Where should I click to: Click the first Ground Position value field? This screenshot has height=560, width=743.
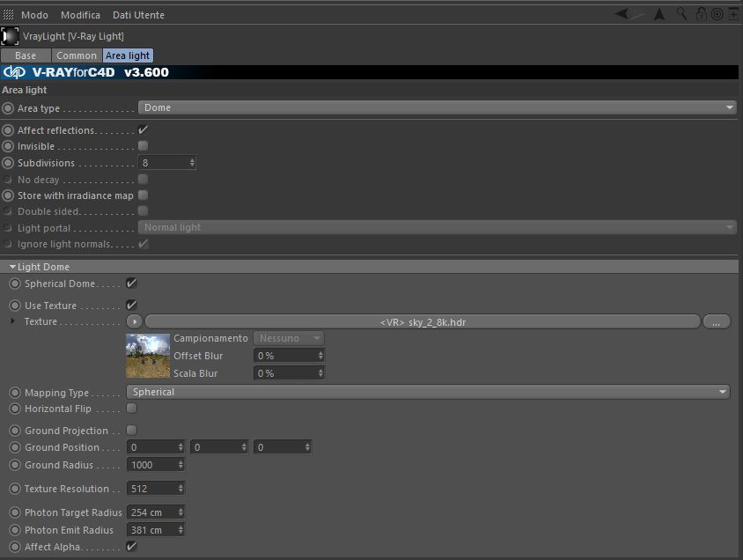point(156,447)
